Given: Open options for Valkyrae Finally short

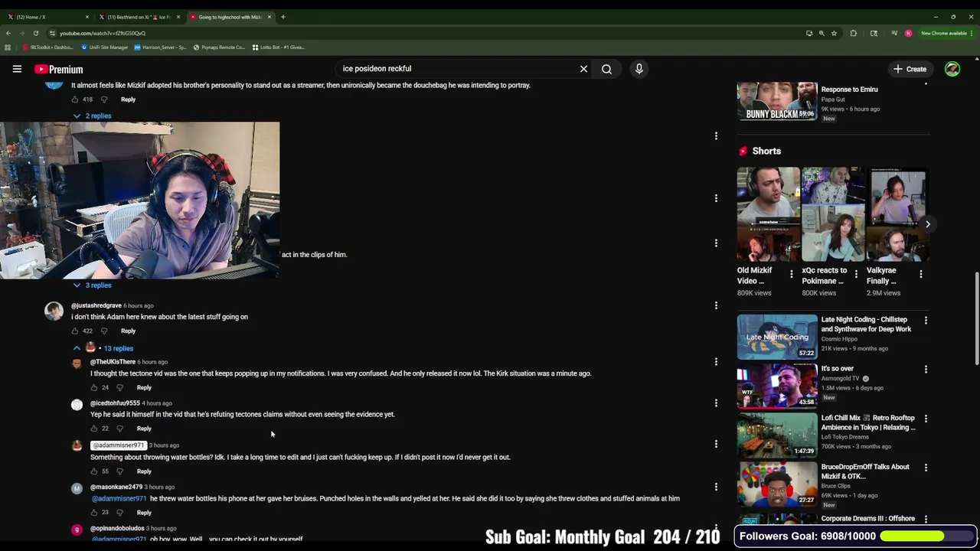Looking at the screenshot, I should click(920, 274).
